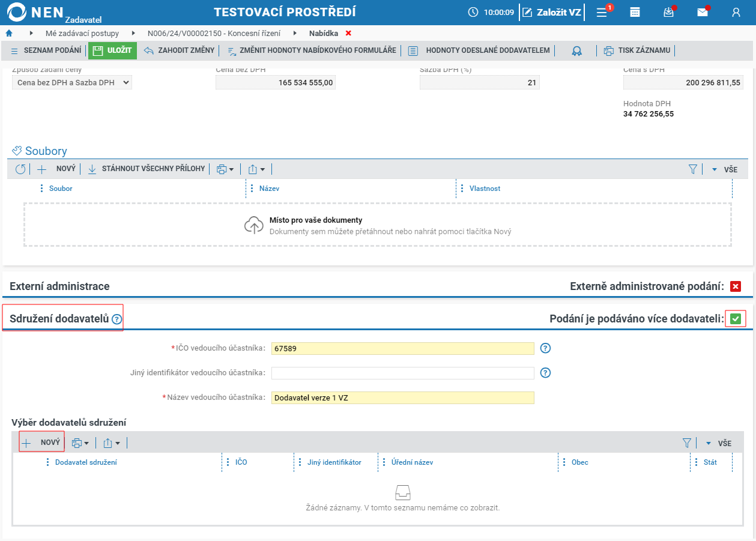756x541 pixels.
Task: Refresh the Soubory file list
Action: click(20, 169)
